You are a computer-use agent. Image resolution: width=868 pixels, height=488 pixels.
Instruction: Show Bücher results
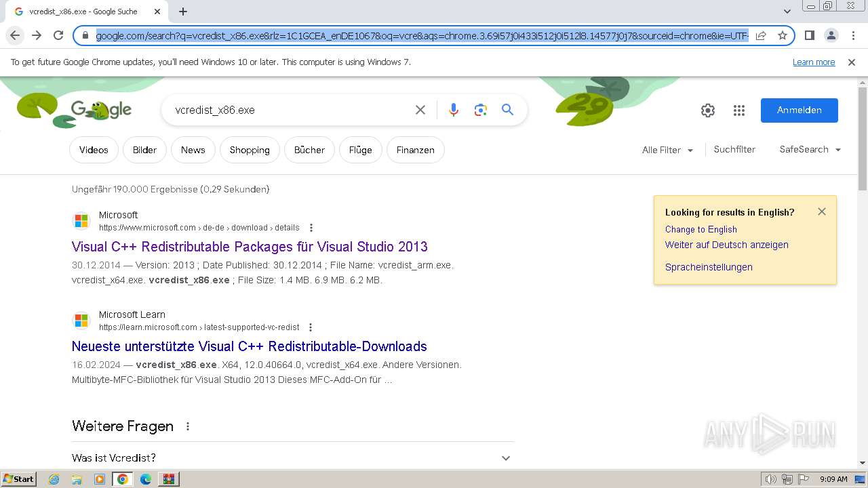309,150
